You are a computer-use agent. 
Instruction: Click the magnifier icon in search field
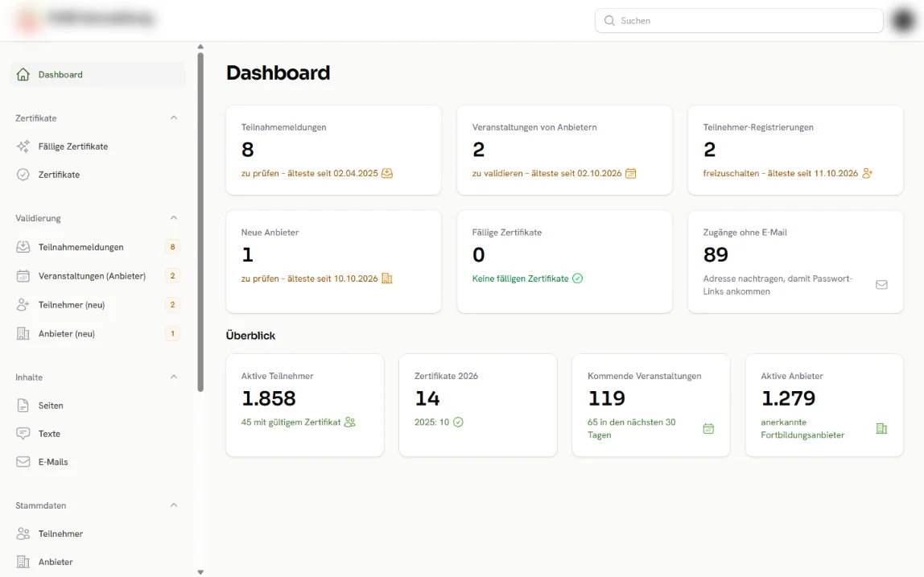[609, 21]
